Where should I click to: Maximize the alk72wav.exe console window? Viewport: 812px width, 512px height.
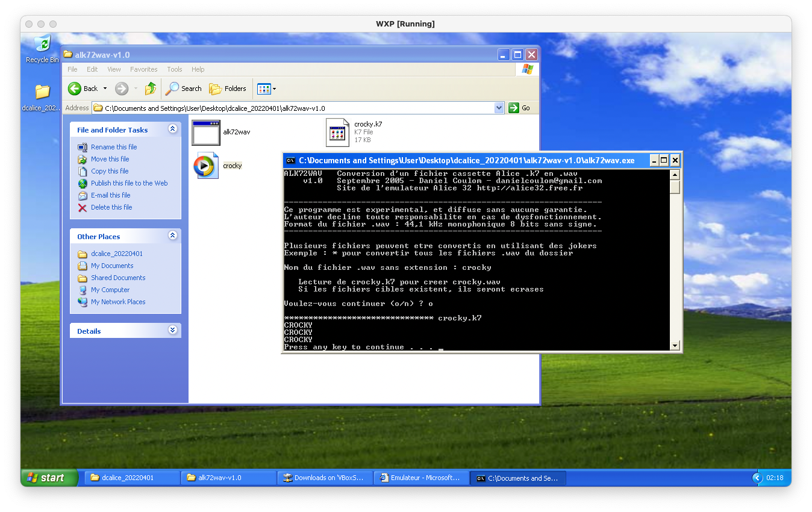[664, 160]
